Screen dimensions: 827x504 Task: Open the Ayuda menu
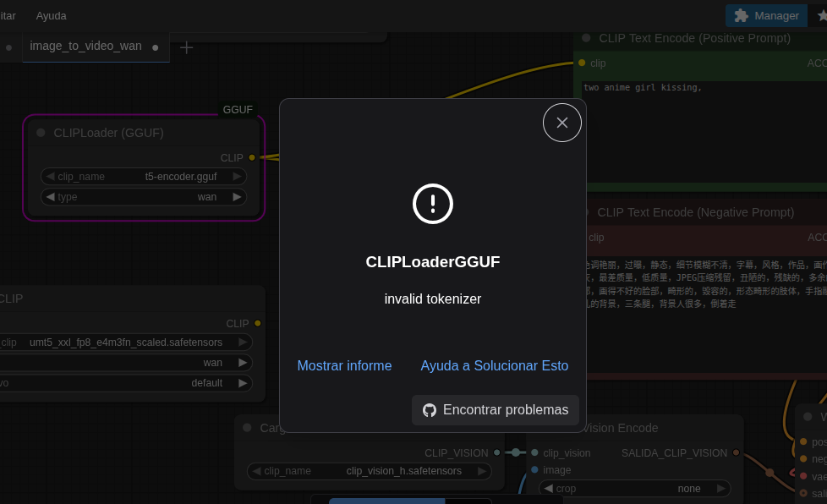pos(52,16)
